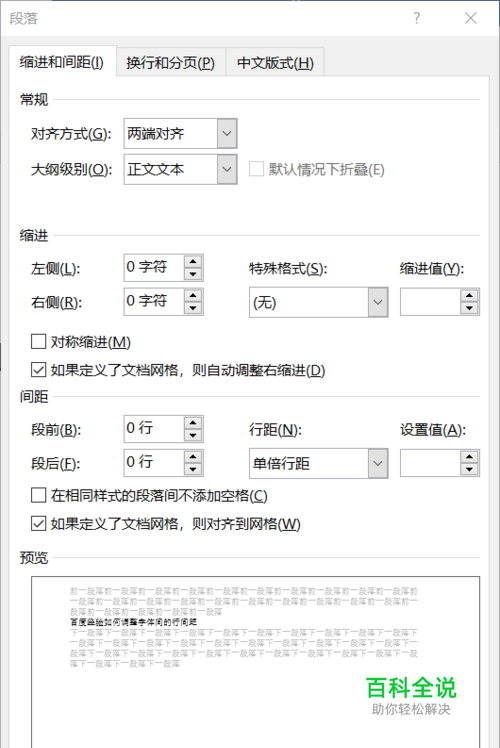Decrease the 段后 spacing value
The width and height of the screenshot is (500, 748).
point(193,469)
